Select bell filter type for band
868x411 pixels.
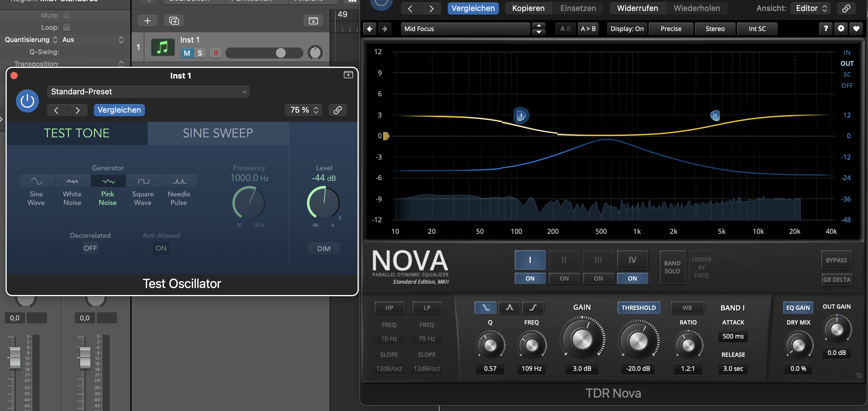pos(509,307)
